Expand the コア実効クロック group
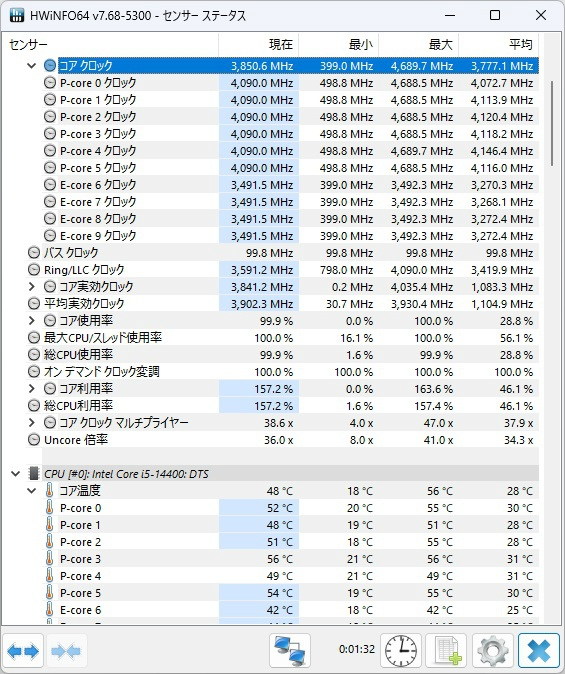 pos(31,286)
